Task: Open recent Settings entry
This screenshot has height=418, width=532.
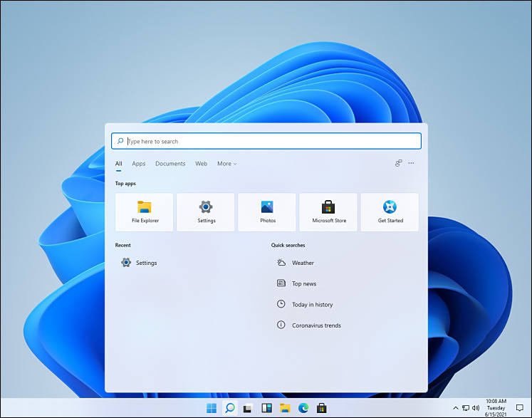Action: point(139,263)
